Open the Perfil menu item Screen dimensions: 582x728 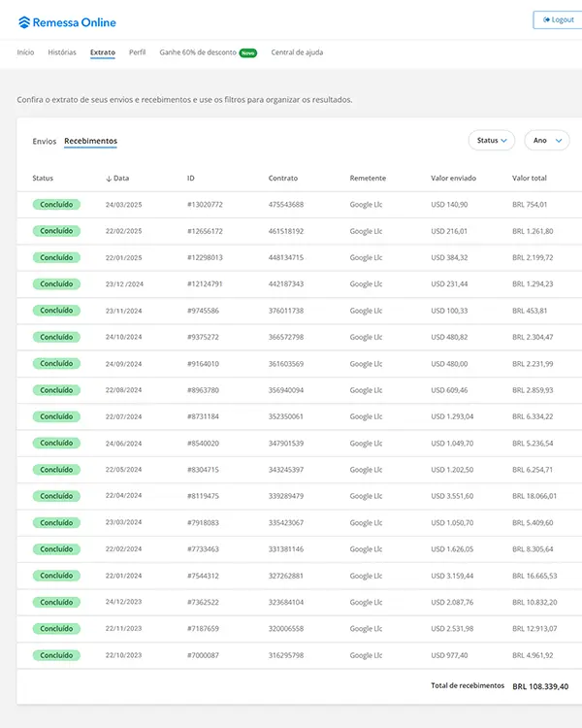click(x=138, y=52)
